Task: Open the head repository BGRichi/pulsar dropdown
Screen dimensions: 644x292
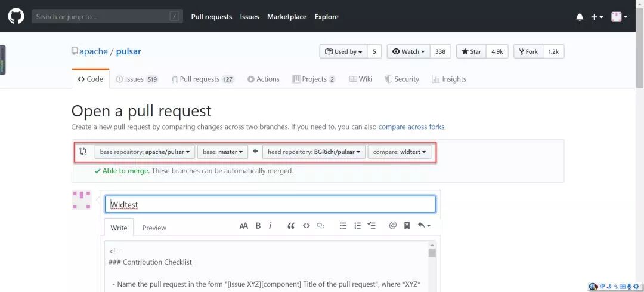Action: (314, 152)
